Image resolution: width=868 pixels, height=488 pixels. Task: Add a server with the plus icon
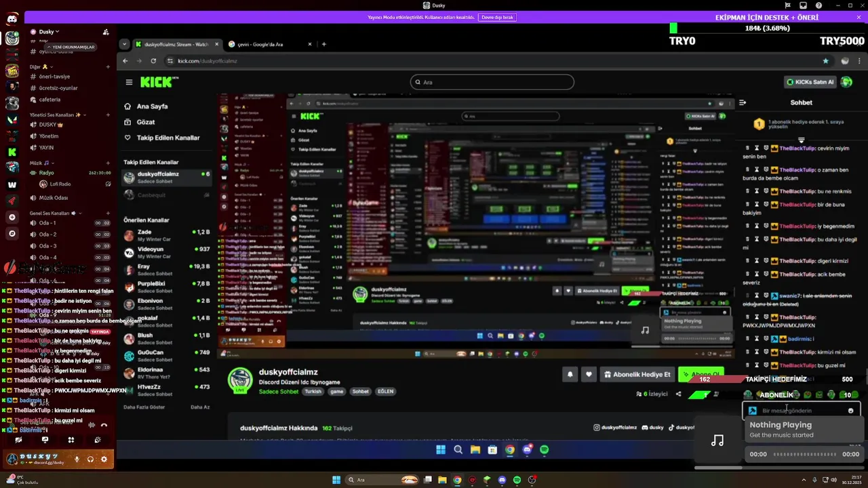(x=12, y=217)
